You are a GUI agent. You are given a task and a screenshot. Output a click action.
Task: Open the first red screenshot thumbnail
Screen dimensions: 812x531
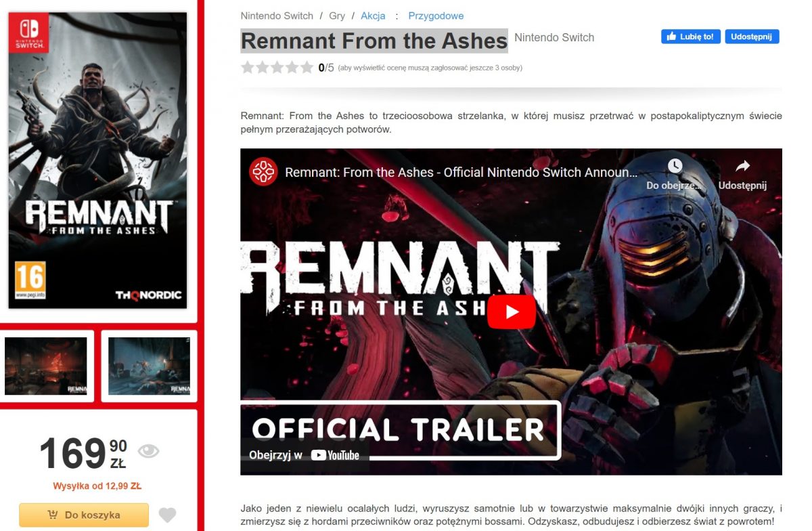coord(46,366)
